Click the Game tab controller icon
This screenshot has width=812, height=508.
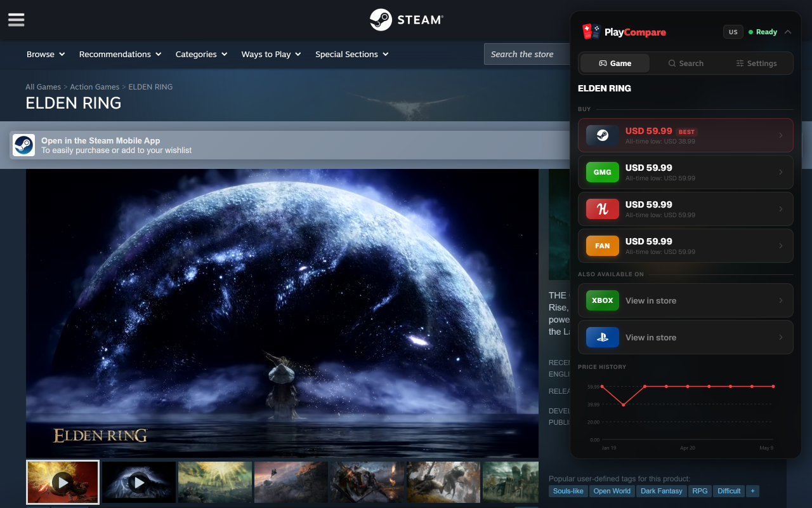[x=603, y=63]
